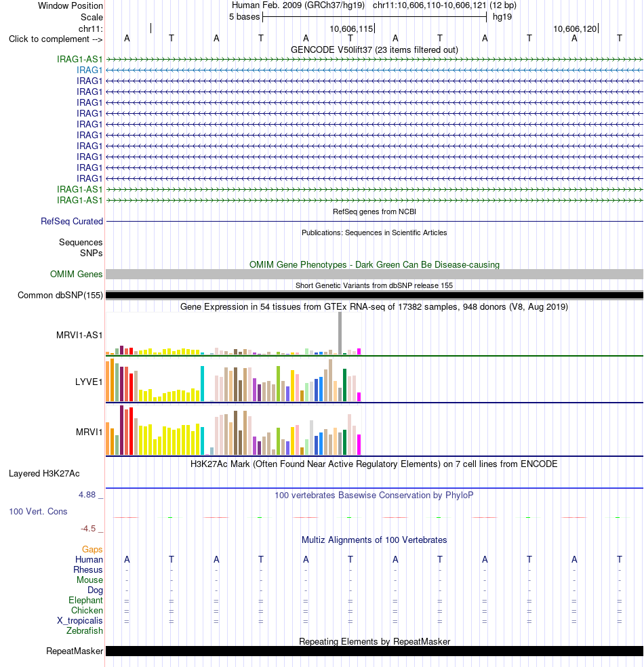Click 'Basewise Conservation by PhyloP' title
Screen dimensions: 644x667
pos(374,495)
